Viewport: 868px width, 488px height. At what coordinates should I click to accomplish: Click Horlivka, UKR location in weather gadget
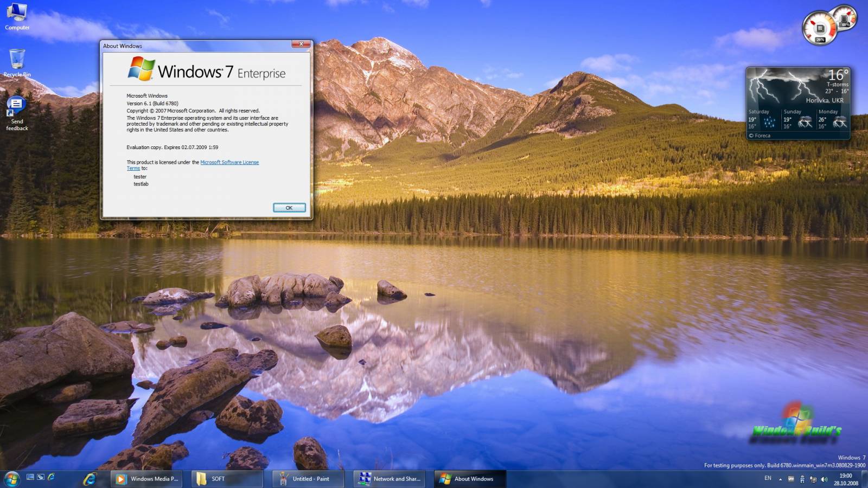tap(825, 100)
